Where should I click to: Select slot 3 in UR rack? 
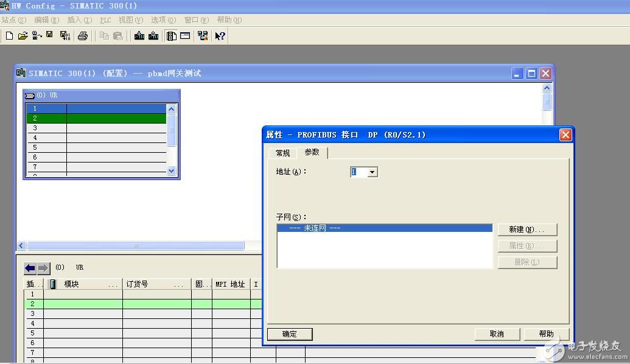tap(96, 128)
